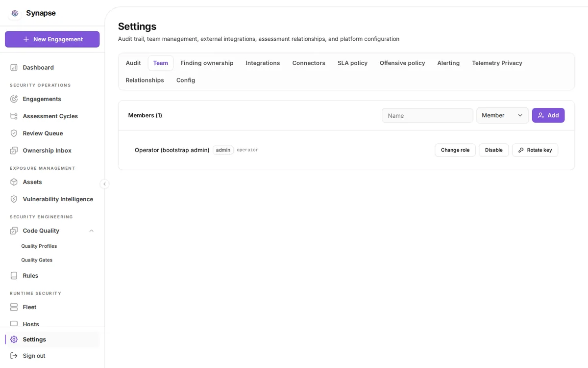The width and height of the screenshot is (588, 368).
Task: Navigate to Assets
Action: [52, 182]
